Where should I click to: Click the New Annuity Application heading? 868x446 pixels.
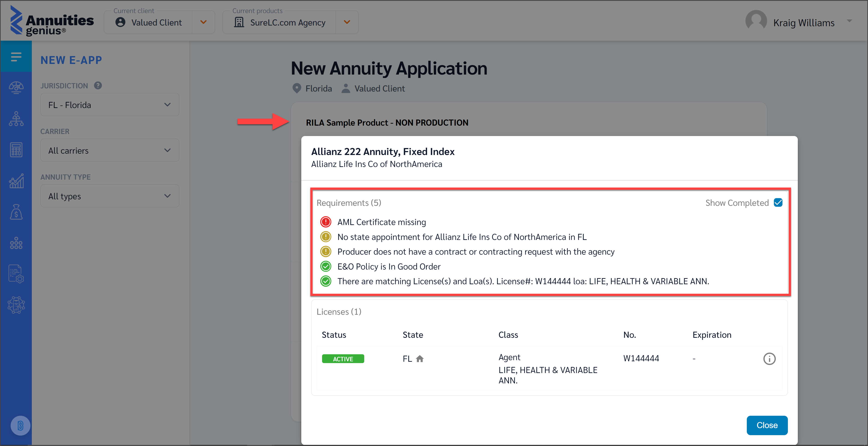coord(389,68)
